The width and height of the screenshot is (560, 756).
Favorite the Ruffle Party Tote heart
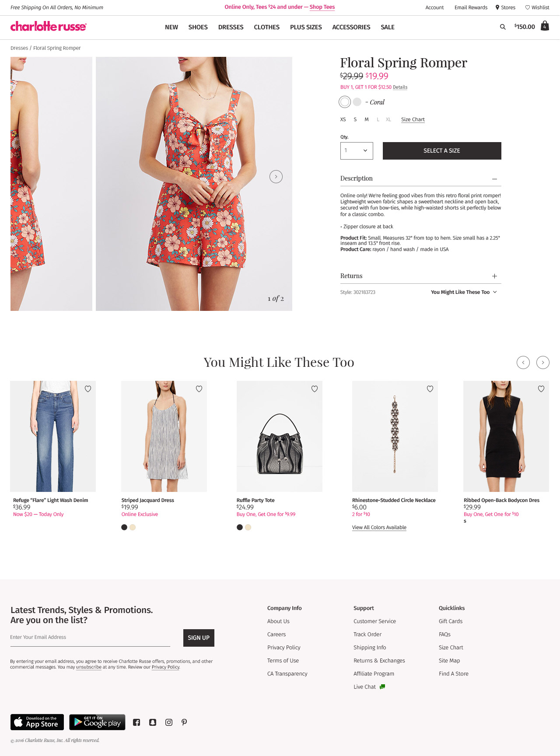315,389
